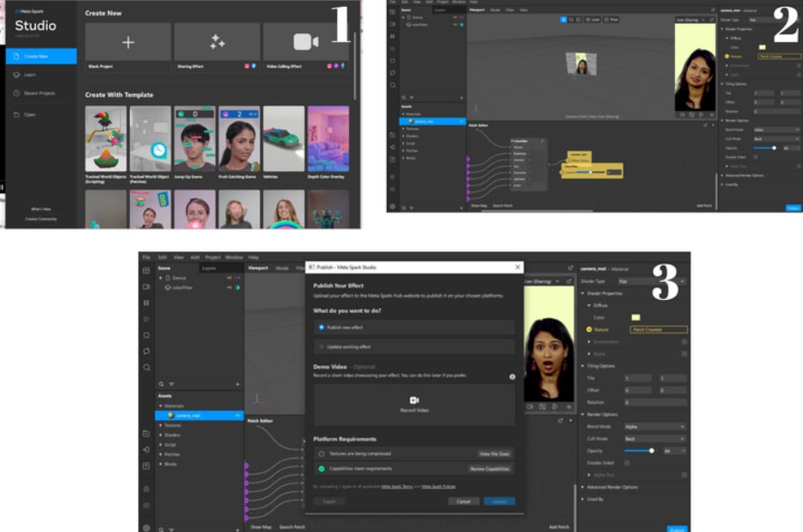803x532 pixels.
Task: Click Patch Editor pop-out icon in editor without dialog
Action: coord(705,125)
